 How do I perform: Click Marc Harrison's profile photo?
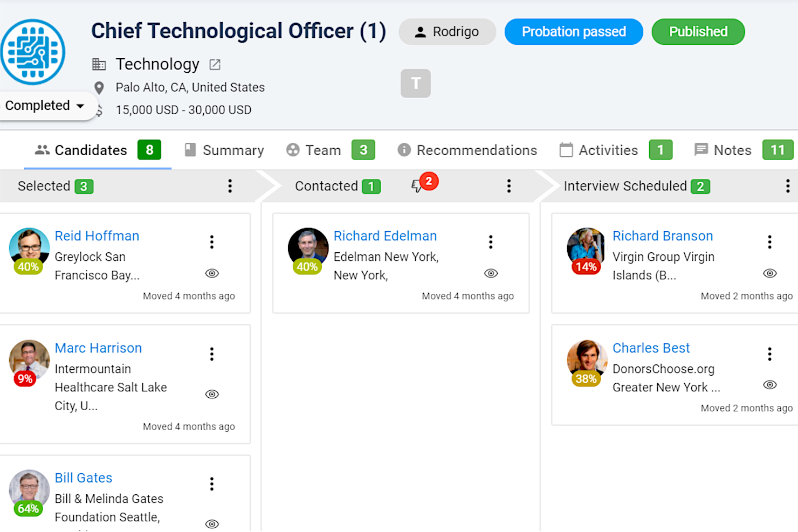[29, 357]
